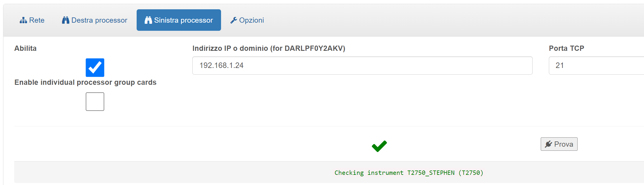
Task: Click the binoculars icon on Sinistra processor tab
Action: (x=148, y=20)
